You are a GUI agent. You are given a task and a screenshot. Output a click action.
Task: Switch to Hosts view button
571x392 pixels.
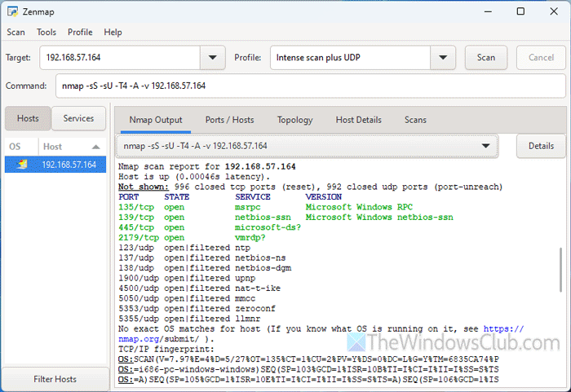coord(28,118)
